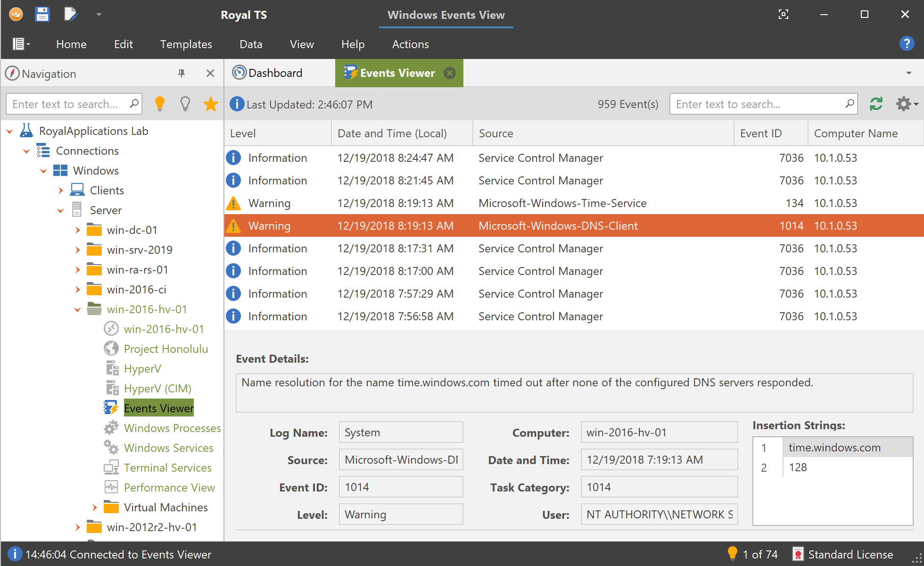Sort by Event ID column header
Screen dimensions: 924x566
click(x=760, y=133)
